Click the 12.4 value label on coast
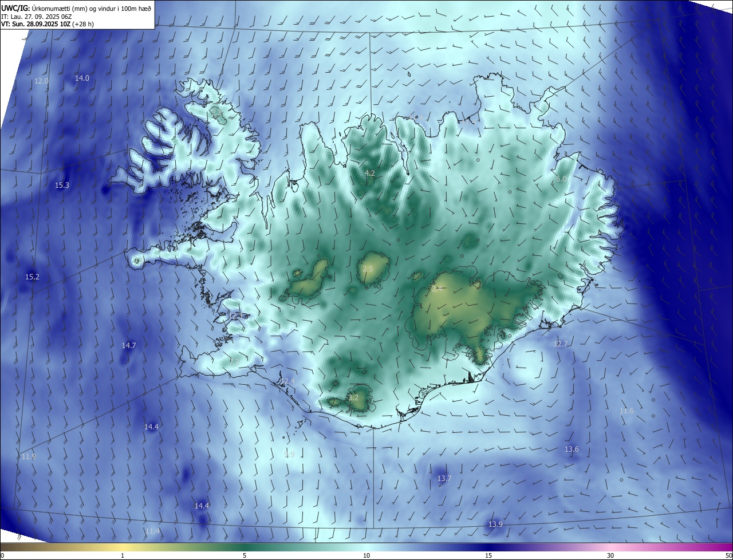 pos(287,381)
